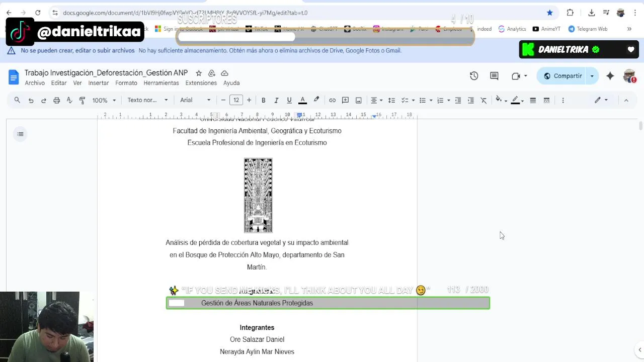Decrease the paragraph indent
Screen dimensions: 644x362
pyautogui.click(x=458, y=100)
